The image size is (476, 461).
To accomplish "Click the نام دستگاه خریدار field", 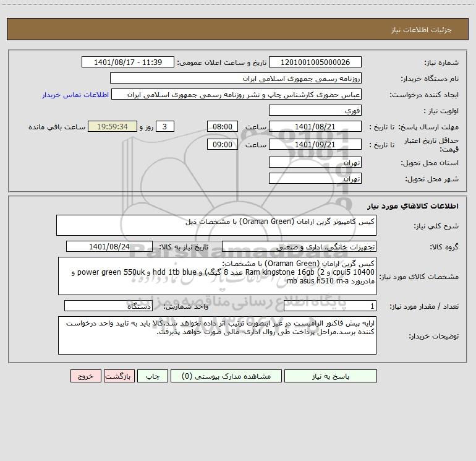I will pos(236,78).
